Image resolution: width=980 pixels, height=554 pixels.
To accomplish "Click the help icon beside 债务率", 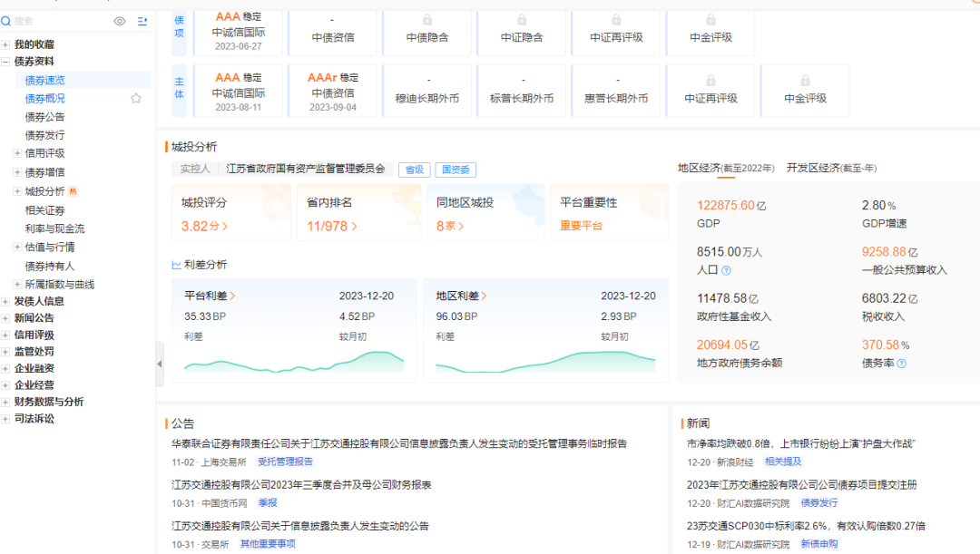I will click(901, 364).
